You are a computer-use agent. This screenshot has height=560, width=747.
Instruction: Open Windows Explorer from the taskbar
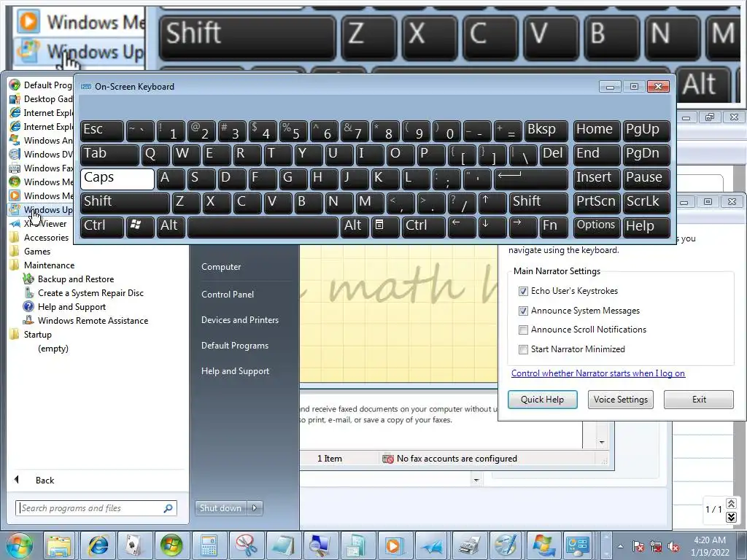pos(59,545)
